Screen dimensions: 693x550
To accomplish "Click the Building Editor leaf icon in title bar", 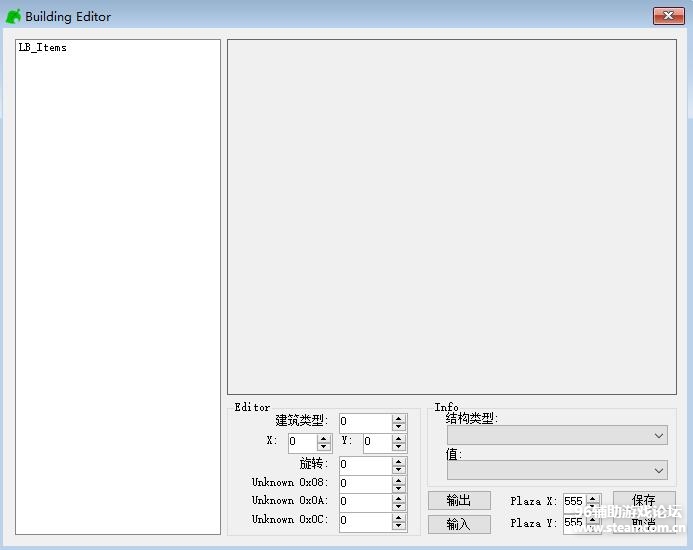I will [14, 16].
